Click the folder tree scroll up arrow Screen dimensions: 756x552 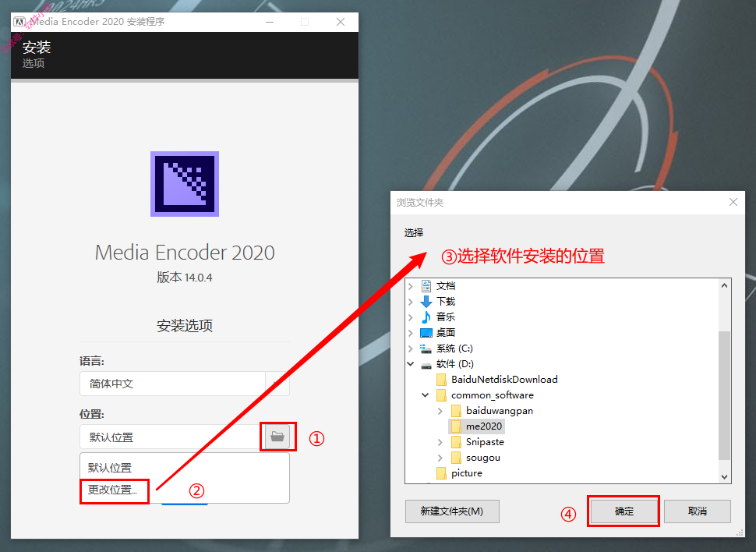point(724,285)
